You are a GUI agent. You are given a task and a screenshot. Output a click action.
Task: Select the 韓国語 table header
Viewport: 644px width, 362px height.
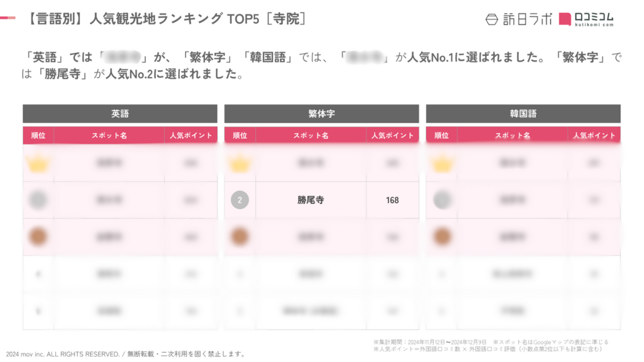pyautogui.click(x=523, y=114)
